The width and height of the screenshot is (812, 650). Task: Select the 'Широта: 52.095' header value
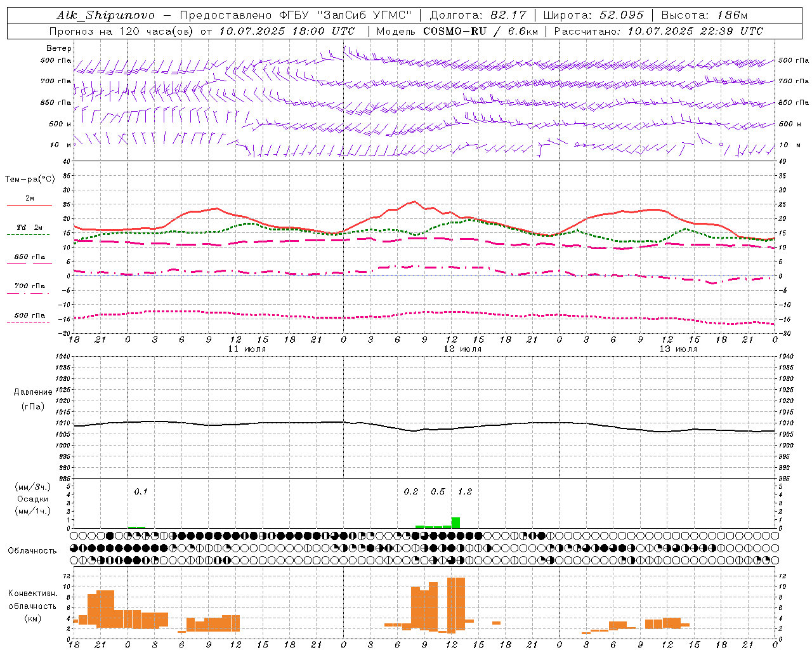coord(593,15)
